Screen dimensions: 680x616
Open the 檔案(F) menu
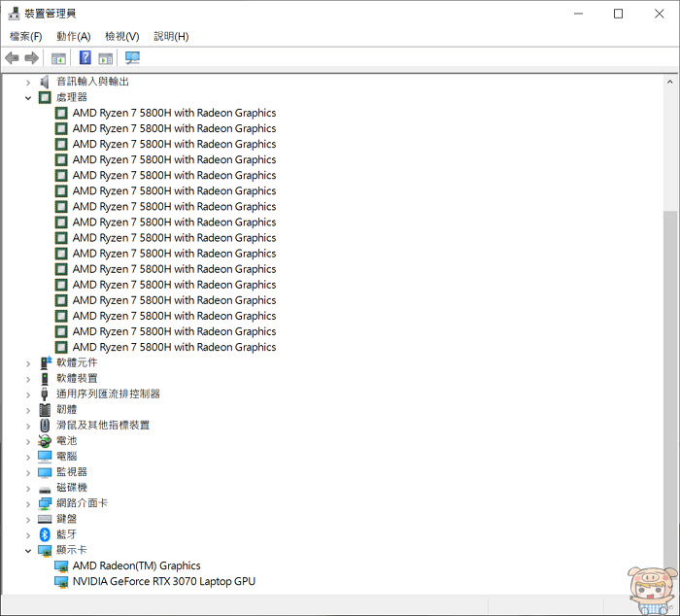(25, 36)
